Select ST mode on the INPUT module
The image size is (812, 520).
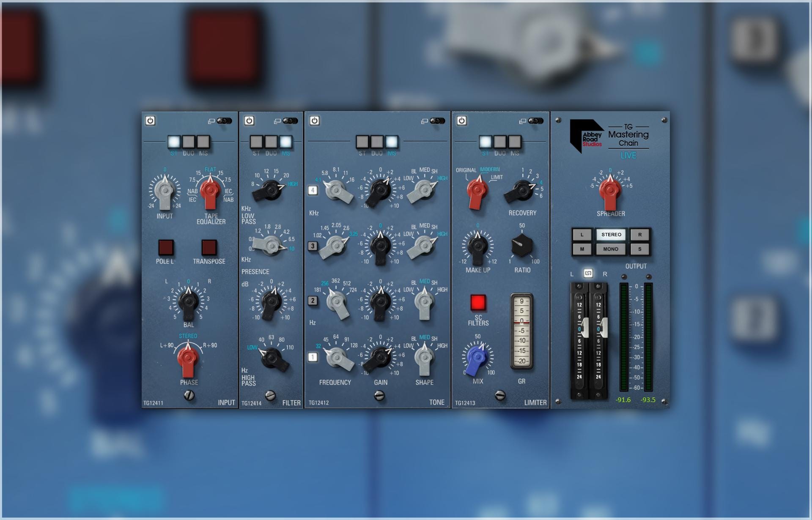click(174, 142)
